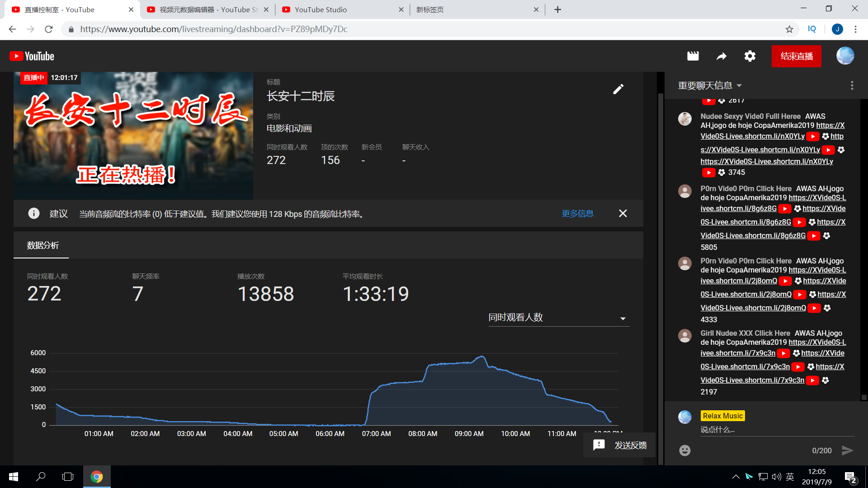Click the 2j8omQ link ending the 4333 message
The image size is (868, 488).
(753, 308)
